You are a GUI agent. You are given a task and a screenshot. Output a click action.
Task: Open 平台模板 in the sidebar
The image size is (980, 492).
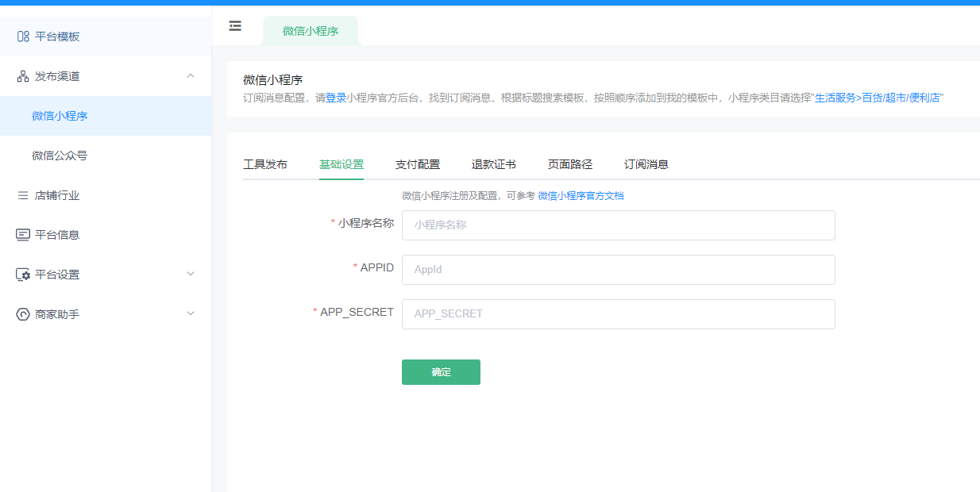click(106, 37)
